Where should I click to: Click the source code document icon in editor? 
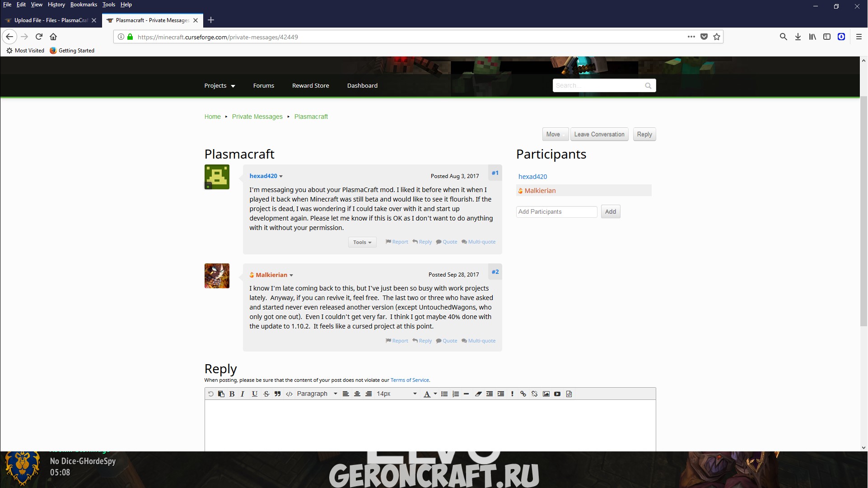569,394
